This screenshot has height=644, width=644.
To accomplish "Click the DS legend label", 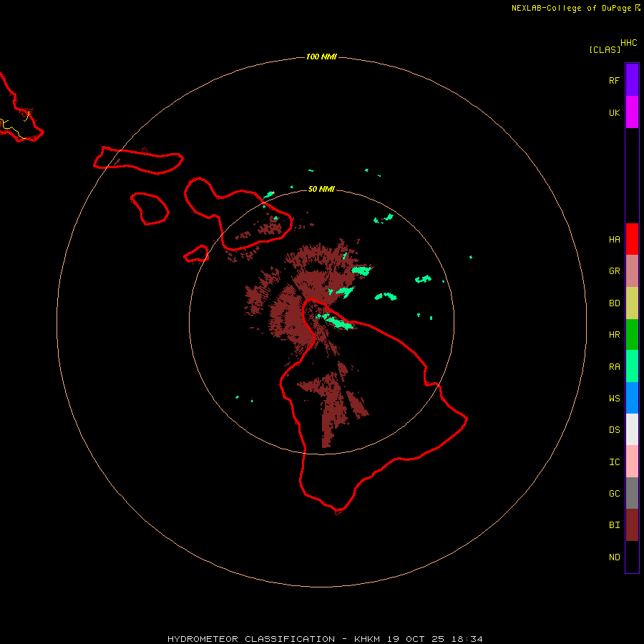I will coord(614,429).
